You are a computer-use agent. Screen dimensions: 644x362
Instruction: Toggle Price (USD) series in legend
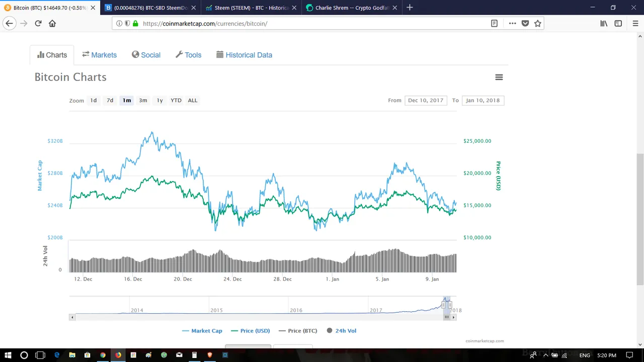click(251, 330)
